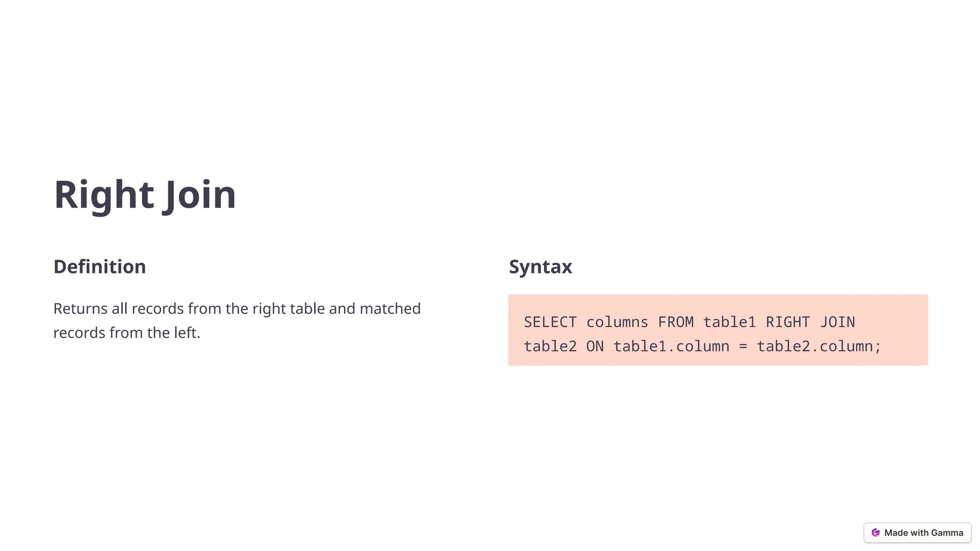Click table1.column in the code
This screenshot has width=980, height=551.
[671, 346]
